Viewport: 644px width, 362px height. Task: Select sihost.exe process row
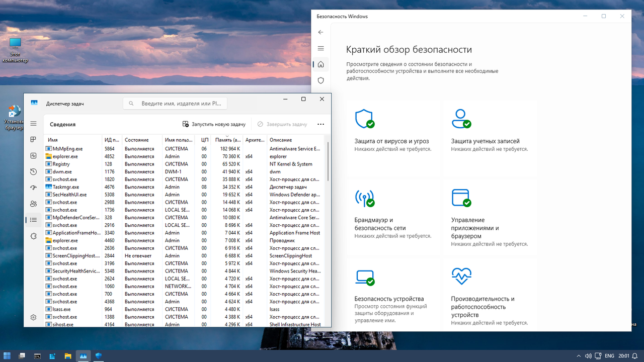185,324
